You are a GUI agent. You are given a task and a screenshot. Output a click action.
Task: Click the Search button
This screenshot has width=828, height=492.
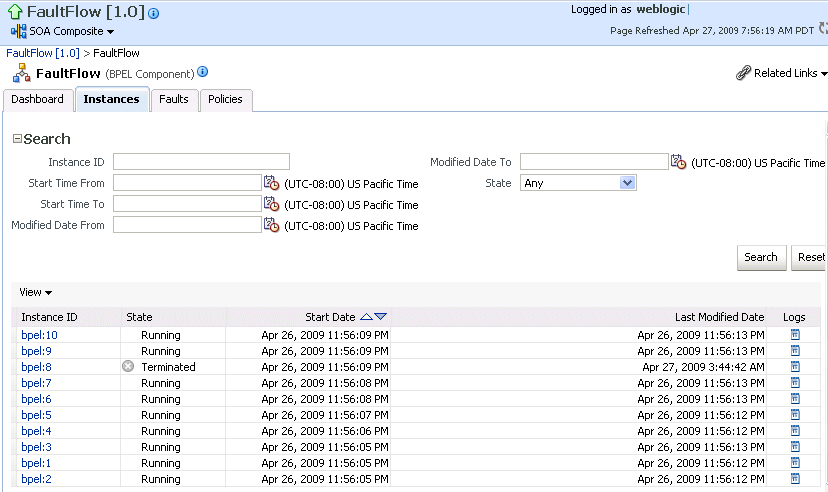(x=761, y=258)
